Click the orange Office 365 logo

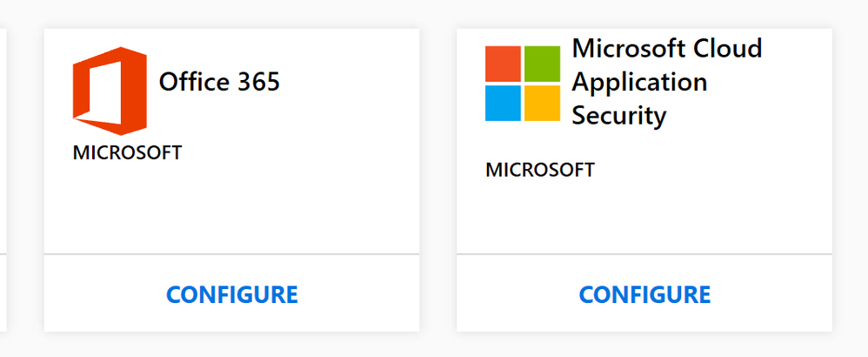(109, 91)
